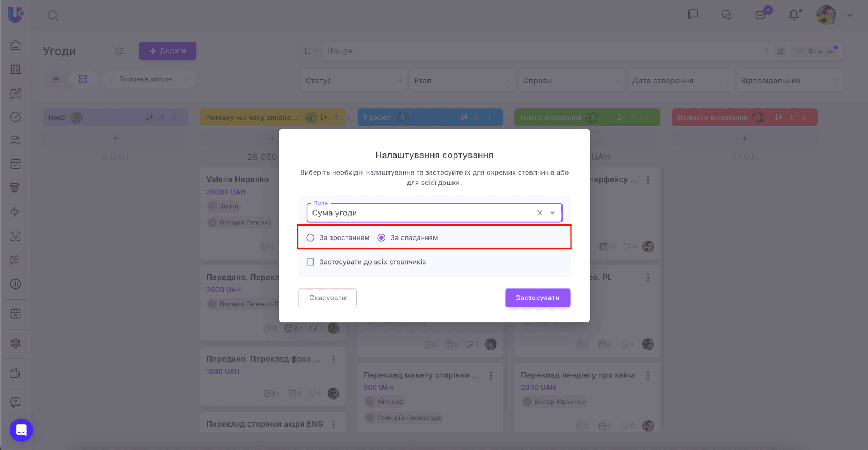Viewport: 868px width, 450px height.
Task: Open the chat bubble icon in header
Action: 693,15
